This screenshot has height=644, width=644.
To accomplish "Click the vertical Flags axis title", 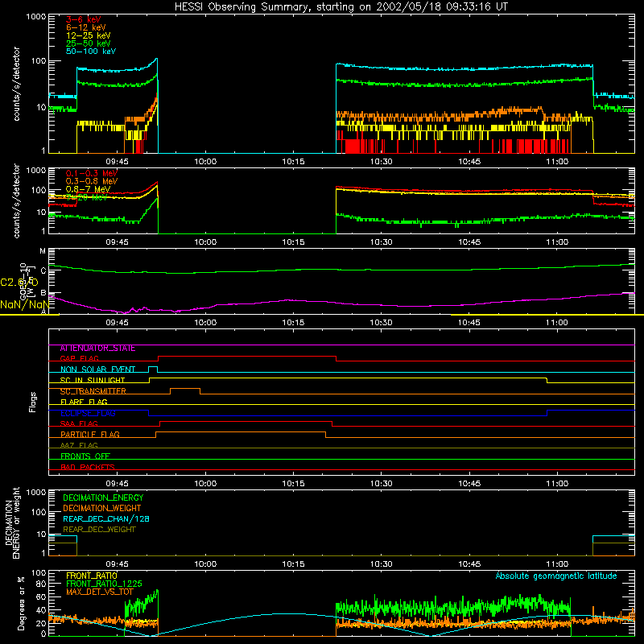I will pos(33,402).
